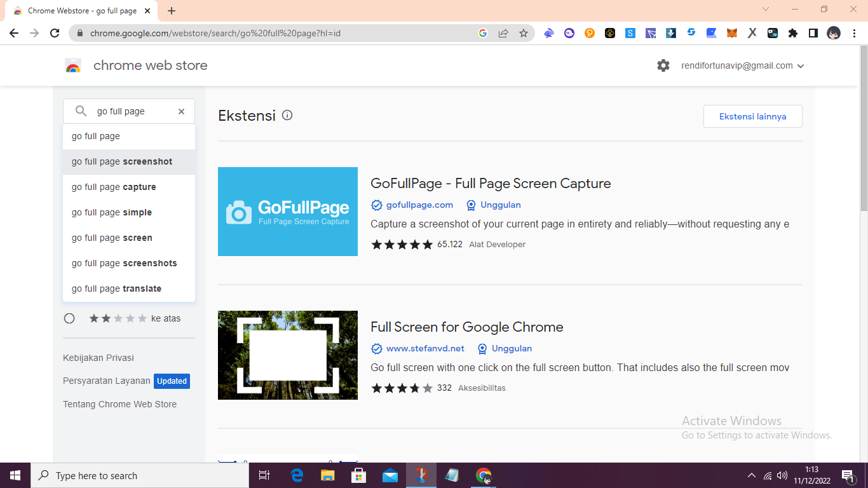Open a new browser tab
This screenshot has width=868, height=488.
click(172, 11)
